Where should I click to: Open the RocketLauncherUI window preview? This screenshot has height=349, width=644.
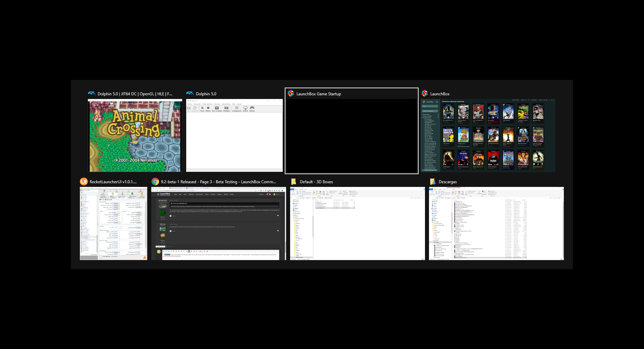(113, 223)
